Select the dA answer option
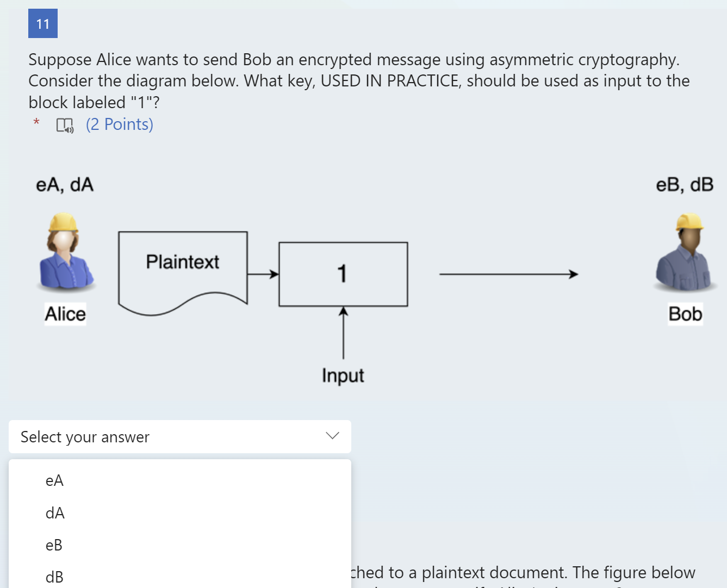Image resolution: width=727 pixels, height=588 pixels. point(54,513)
